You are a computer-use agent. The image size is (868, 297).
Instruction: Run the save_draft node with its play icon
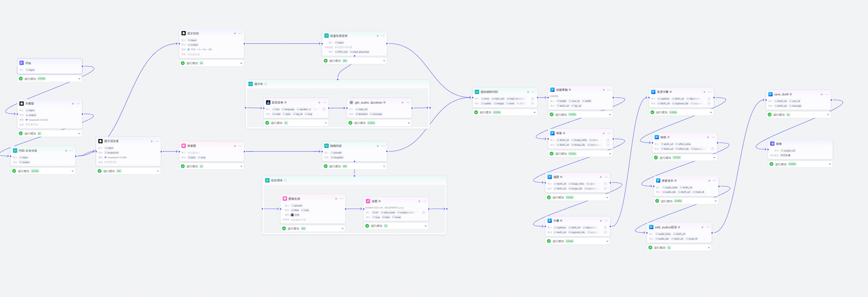[x=822, y=94]
